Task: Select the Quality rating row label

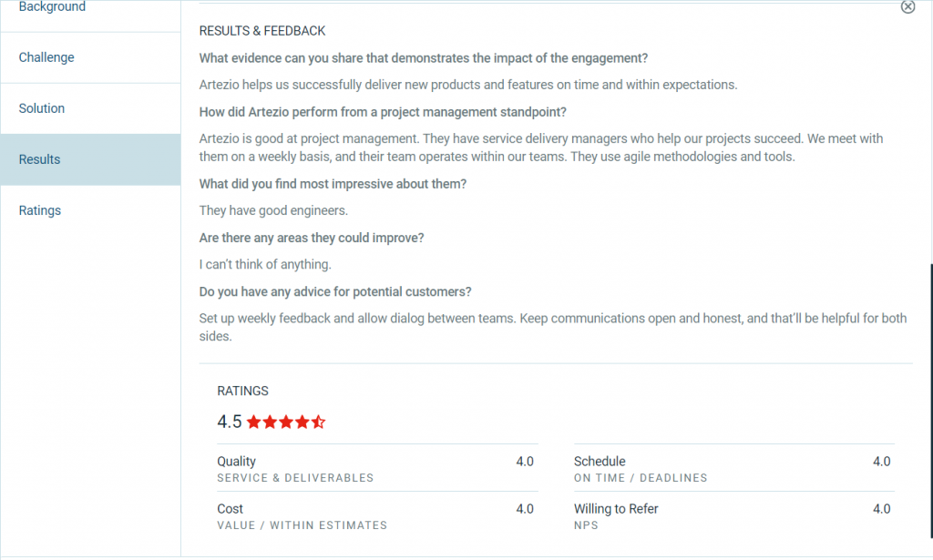Action: (x=237, y=462)
